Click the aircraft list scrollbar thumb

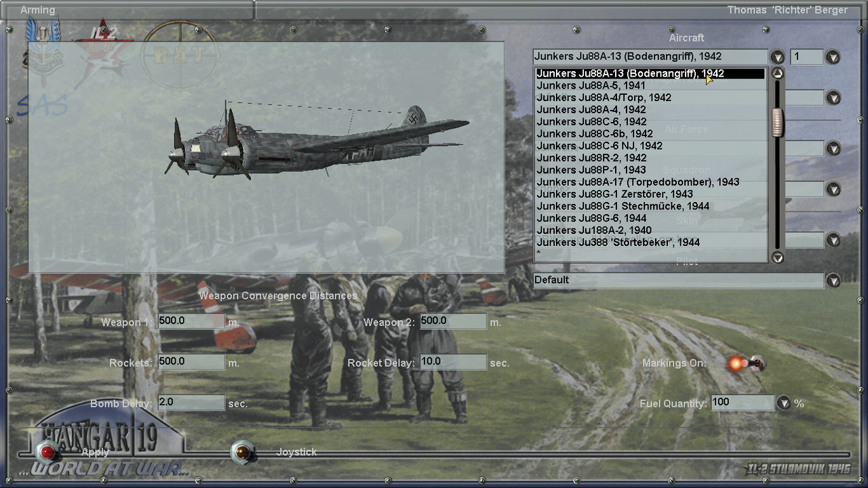coord(778,122)
